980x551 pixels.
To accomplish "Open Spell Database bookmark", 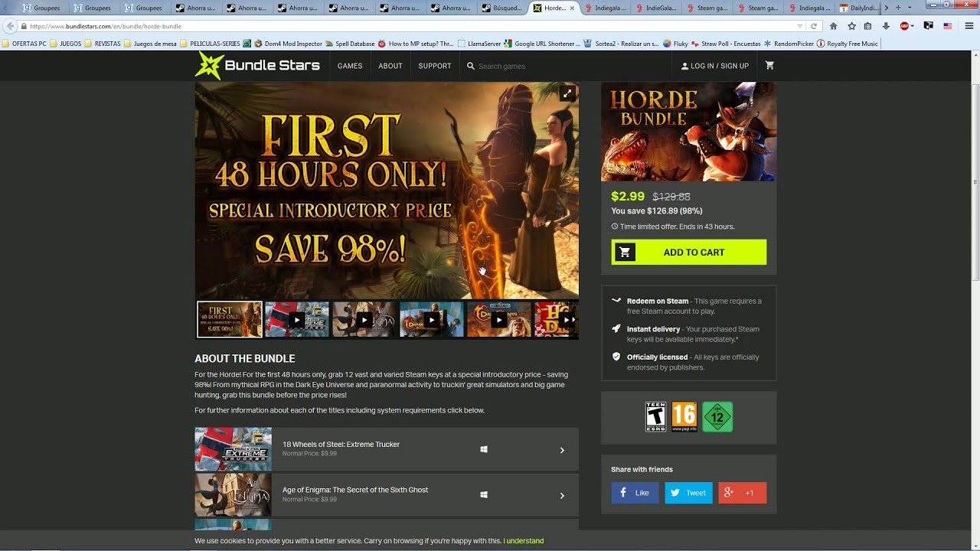I will [350, 44].
